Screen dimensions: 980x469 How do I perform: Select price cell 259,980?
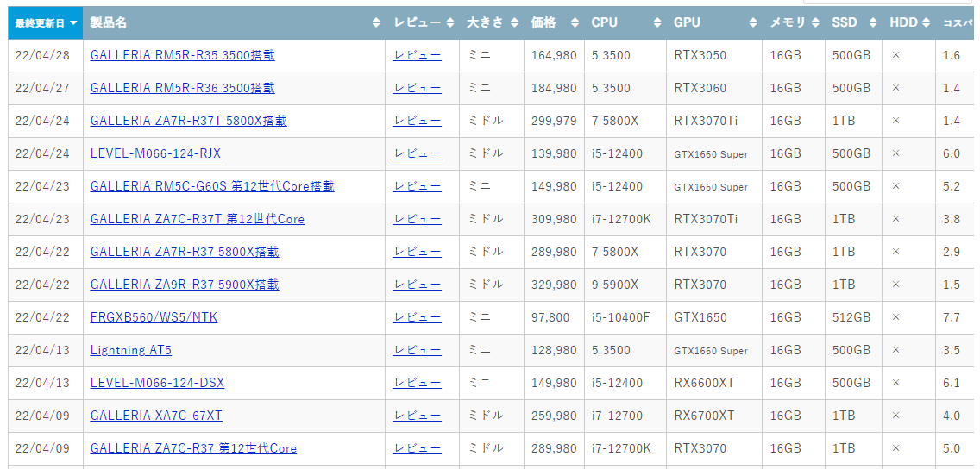(554, 416)
